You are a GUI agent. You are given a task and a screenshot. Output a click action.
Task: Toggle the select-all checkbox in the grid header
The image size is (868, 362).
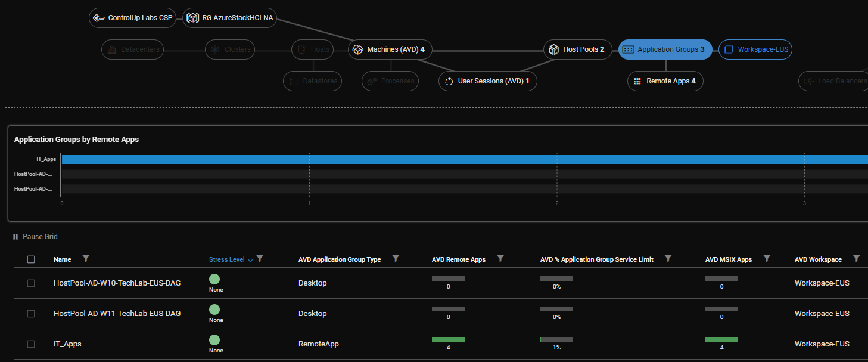[31, 259]
